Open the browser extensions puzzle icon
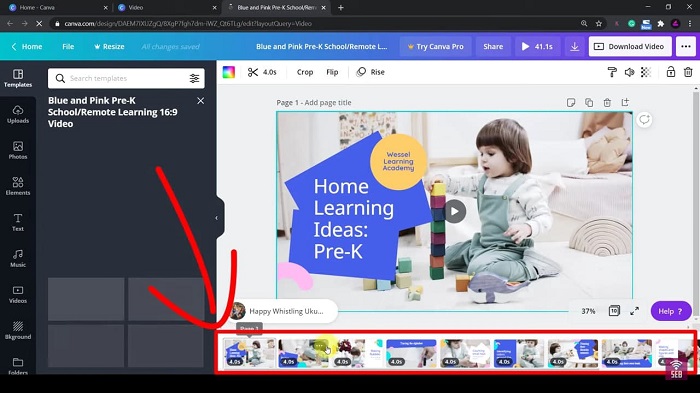The height and width of the screenshot is (393, 700). coord(661,24)
